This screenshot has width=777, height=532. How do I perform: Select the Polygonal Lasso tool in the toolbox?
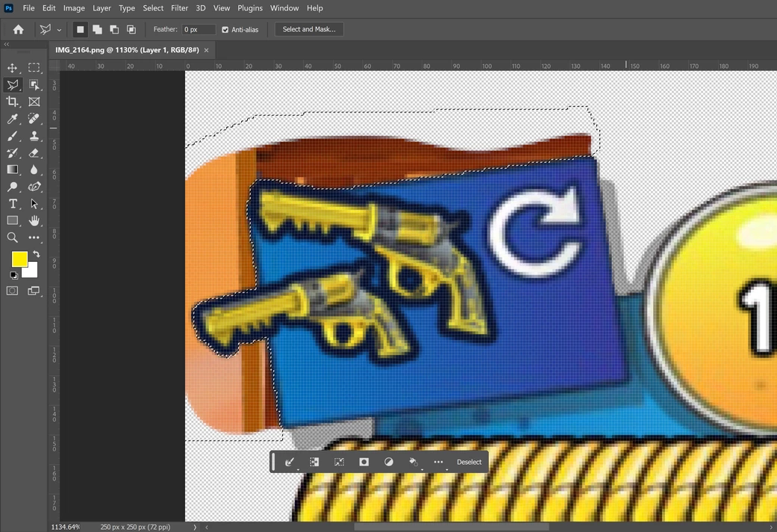click(13, 85)
